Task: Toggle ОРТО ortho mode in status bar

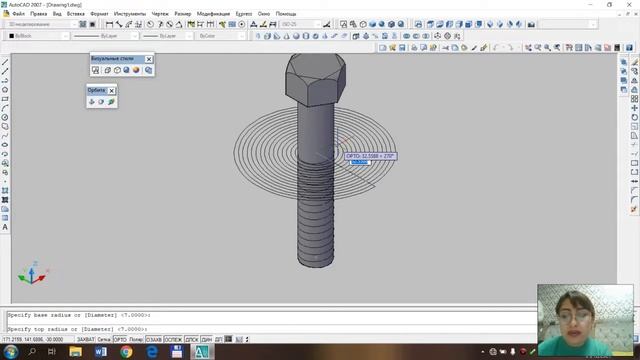Action: 120,340
